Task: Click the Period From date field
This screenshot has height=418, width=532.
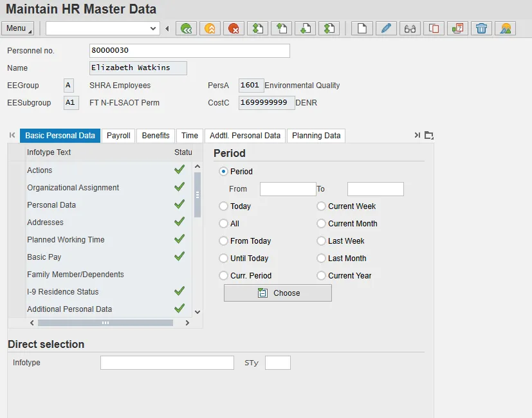Action: coord(288,189)
